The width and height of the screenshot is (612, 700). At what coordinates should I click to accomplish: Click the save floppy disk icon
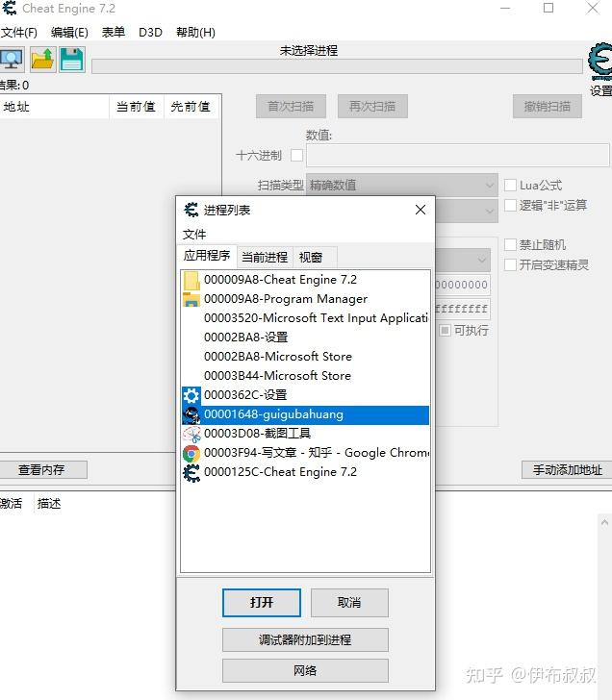click(71, 60)
